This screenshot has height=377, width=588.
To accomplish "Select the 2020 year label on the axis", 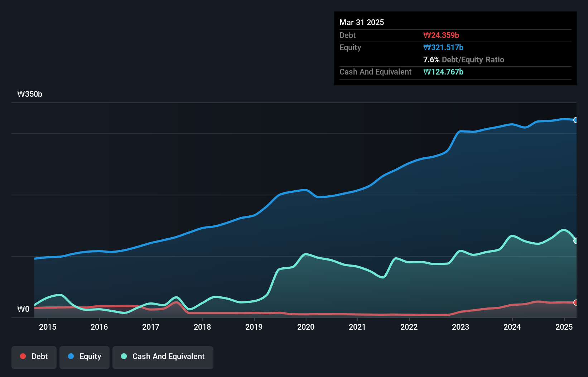I will 305,327.
